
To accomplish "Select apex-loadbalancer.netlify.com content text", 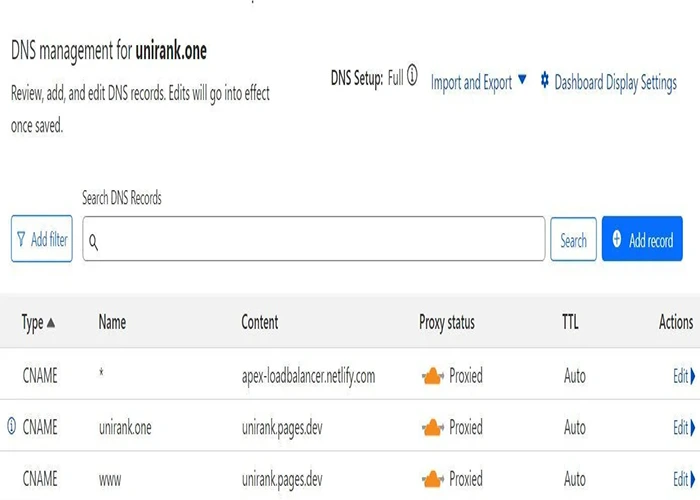I will (x=308, y=377).
